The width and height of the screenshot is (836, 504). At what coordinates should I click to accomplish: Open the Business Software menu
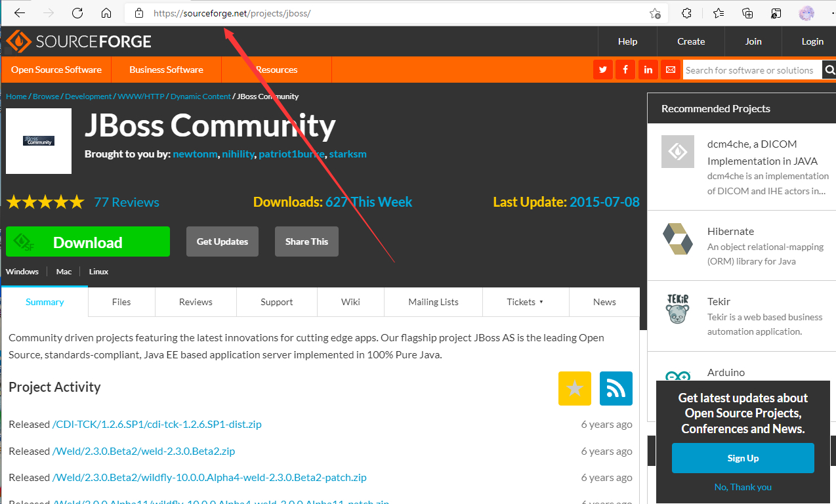(166, 70)
